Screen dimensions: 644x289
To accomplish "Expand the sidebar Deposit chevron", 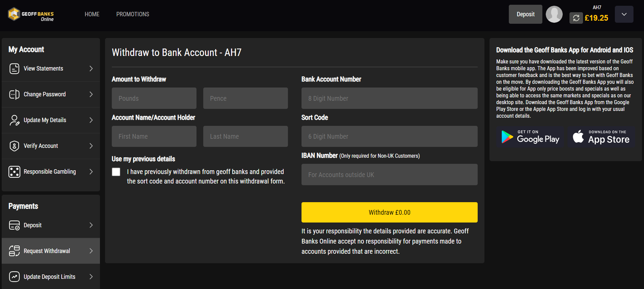I will click(91, 225).
